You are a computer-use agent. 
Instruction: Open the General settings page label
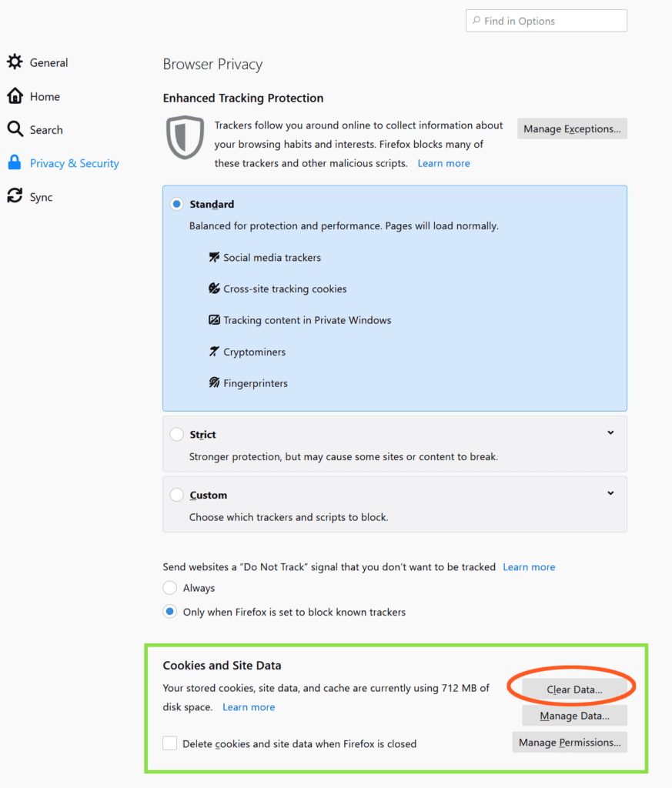(48, 63)
